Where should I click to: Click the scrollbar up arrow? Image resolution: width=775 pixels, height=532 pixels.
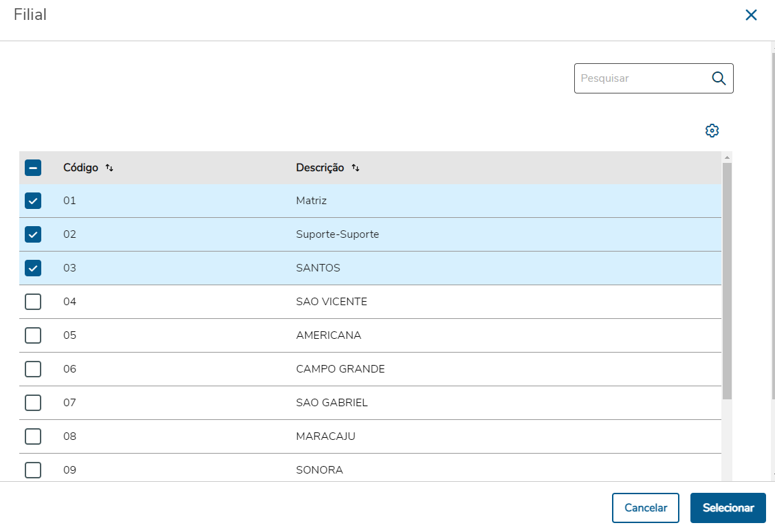727,157
